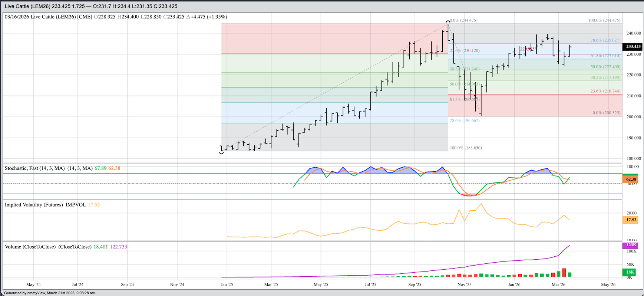Screen dimensions: 644x296
Task: Click the purple 123K volume badge
Action: click(631, 245)
